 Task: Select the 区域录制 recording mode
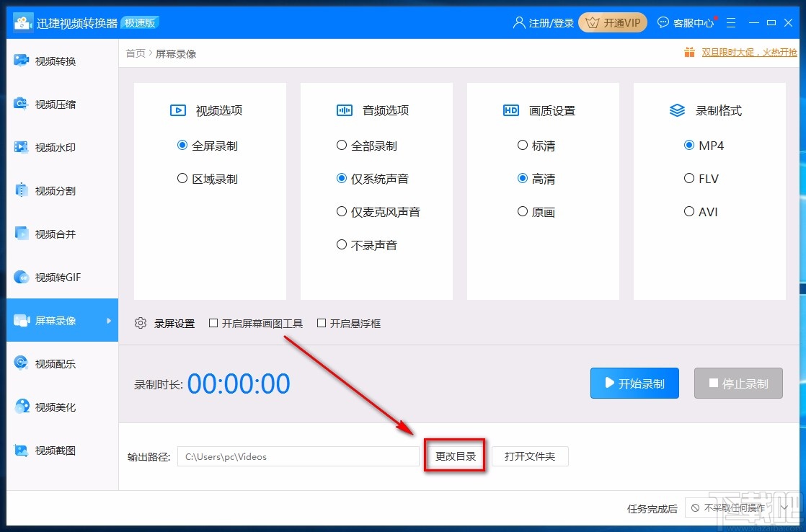pos(182,178)
